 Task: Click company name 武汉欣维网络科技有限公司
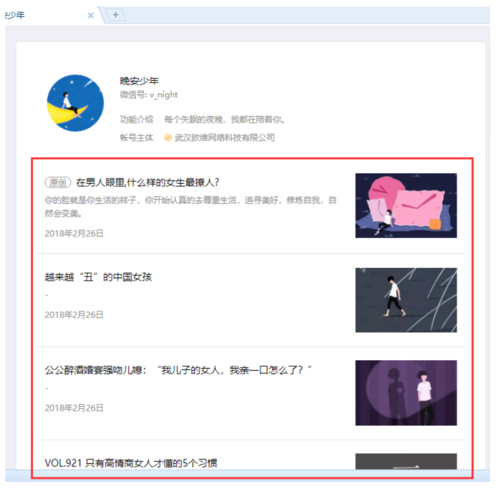point(225,137)
